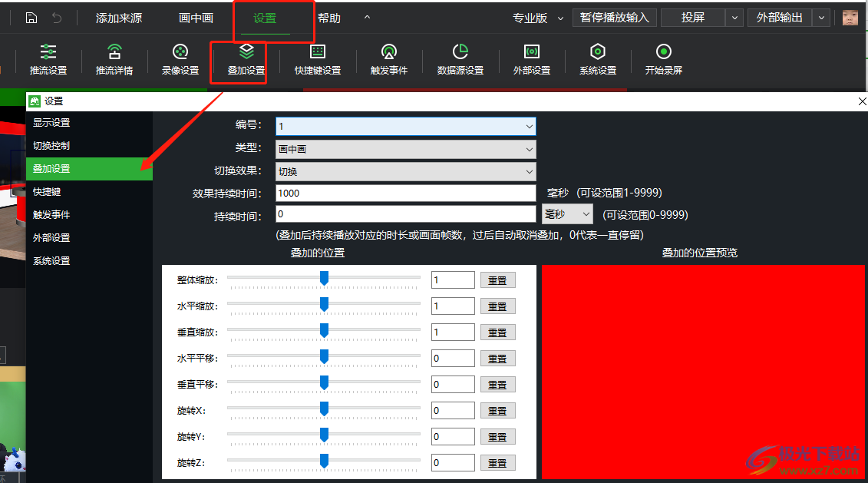The width and height of the screenshot is (868, 483).
Task: Click the 旋转Z slider handle
Action: [x=325, y=460]
